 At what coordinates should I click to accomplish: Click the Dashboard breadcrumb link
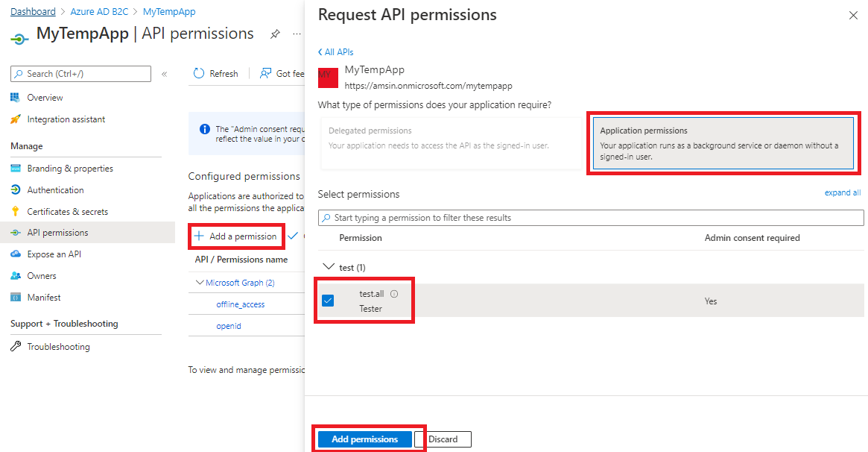pos(34,12)
